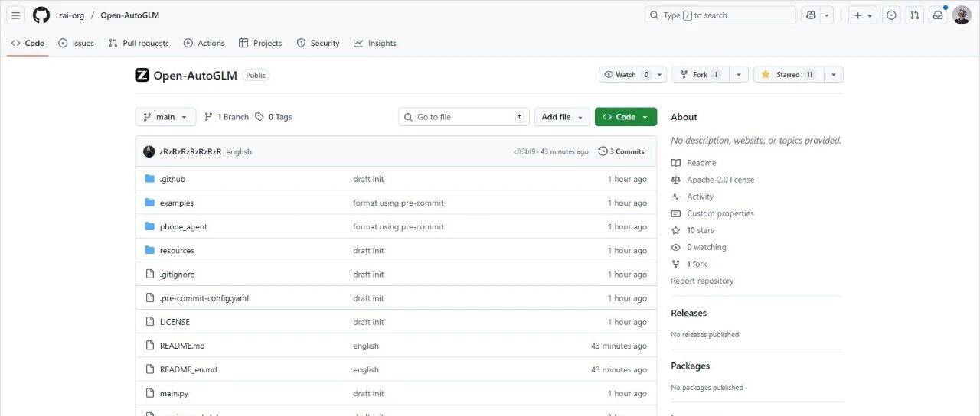The width and height of the screenshot is (980, 416).
Task: Open the create new plus dropdown
Action: tap(863, 15)
